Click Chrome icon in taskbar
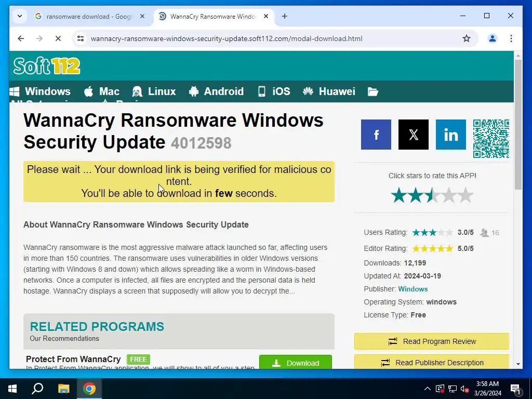 (89, 389)
